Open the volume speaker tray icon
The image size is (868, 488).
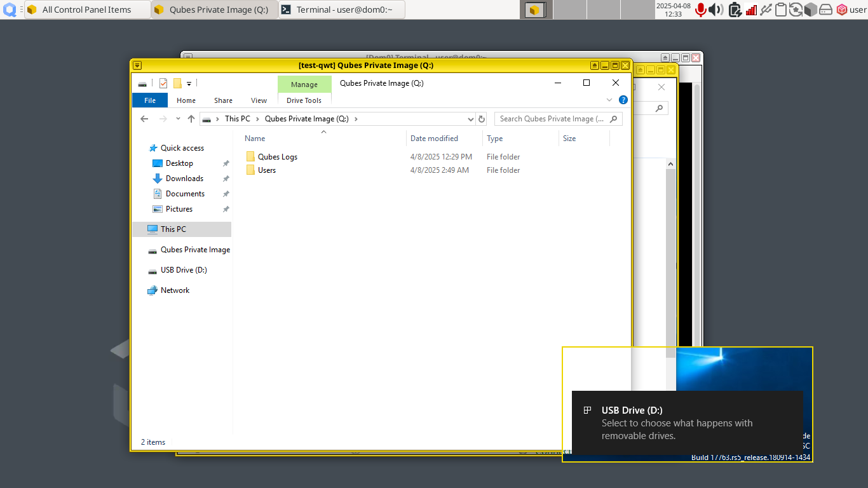[x=716, y=10]
